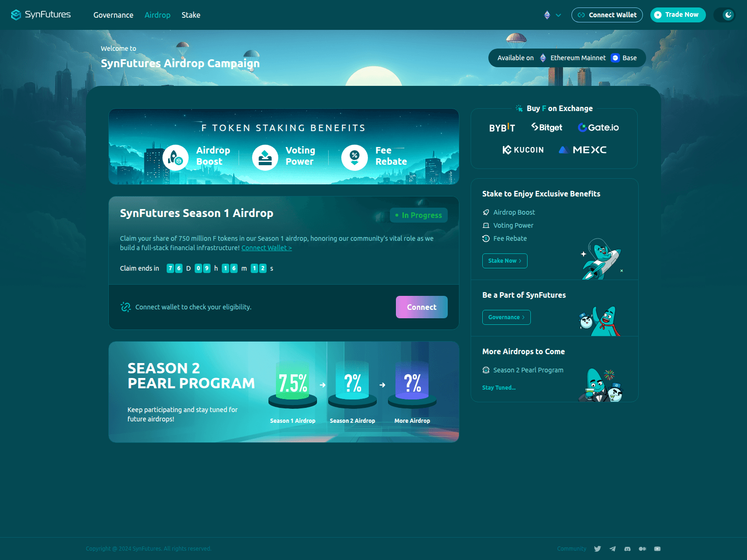
Task: Open the MEXC exchange logo
Action: (x=582, y=150)
